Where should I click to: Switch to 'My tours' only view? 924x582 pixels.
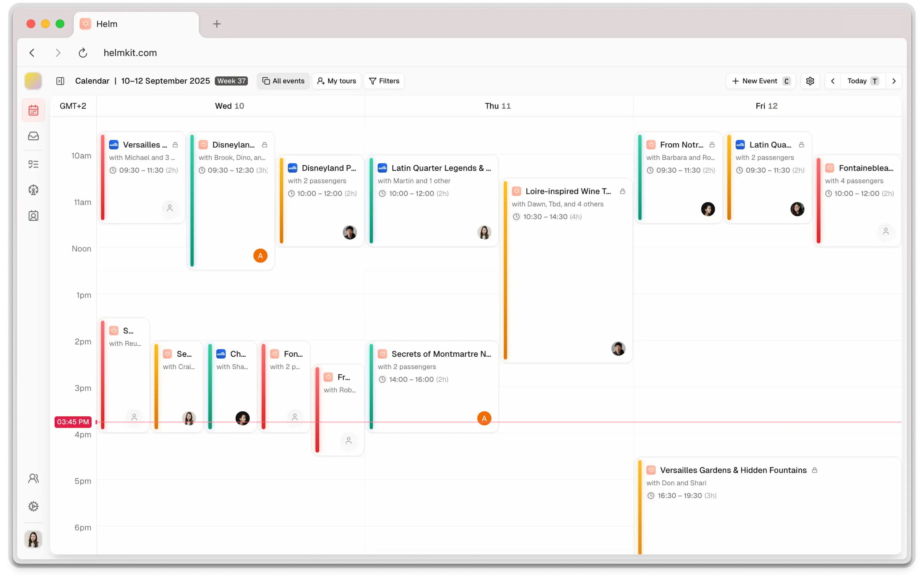(336, 81)
